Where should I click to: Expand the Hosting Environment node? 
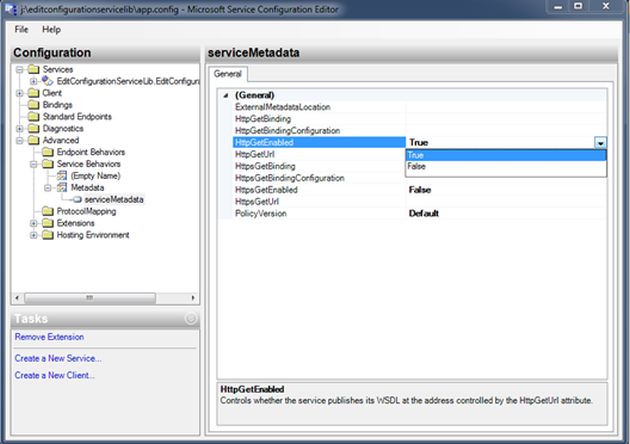click(34, 235)
